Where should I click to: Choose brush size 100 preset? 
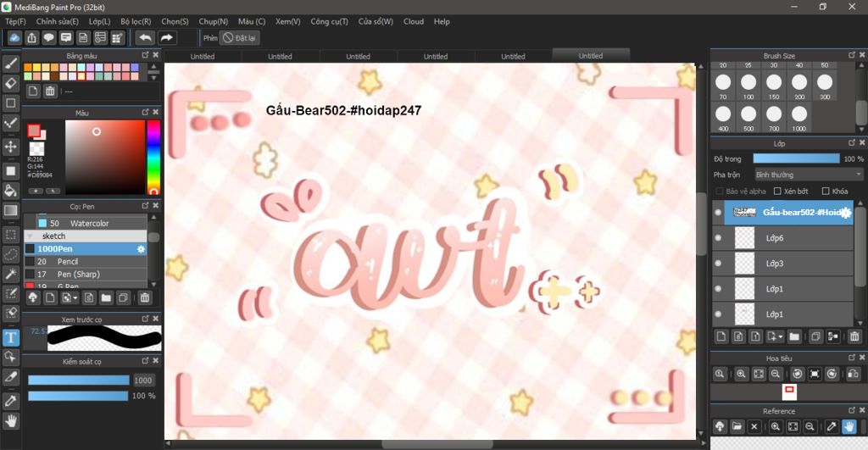tap(748, 87)
